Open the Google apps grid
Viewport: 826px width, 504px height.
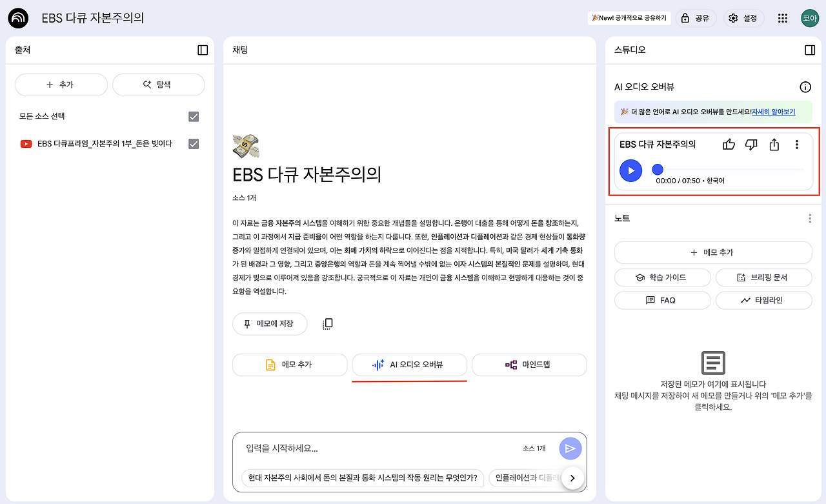click(x=781, y=18)
